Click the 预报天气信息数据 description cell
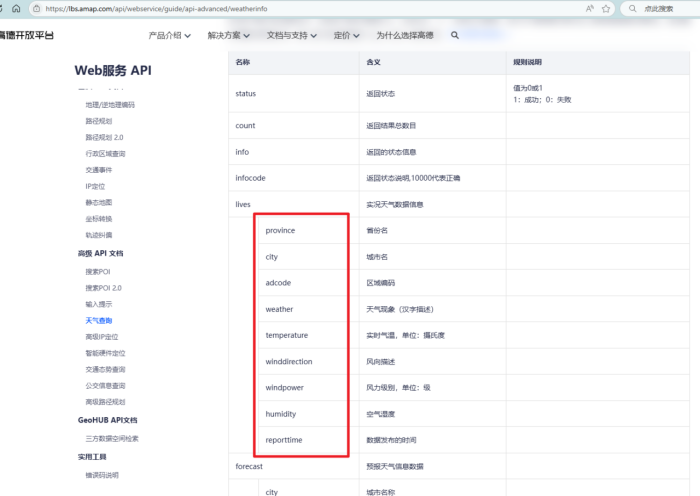The width and height of the screenshot is (700, 496). [x=433, y=466]
